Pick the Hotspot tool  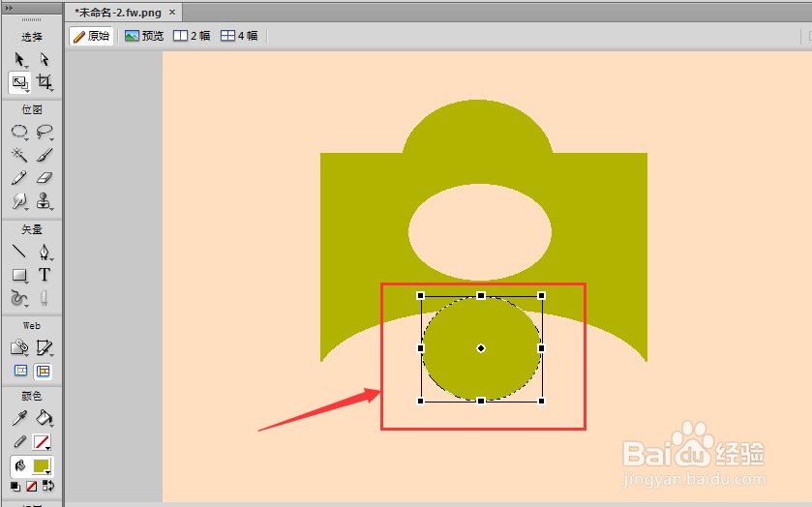coord(19,347)
